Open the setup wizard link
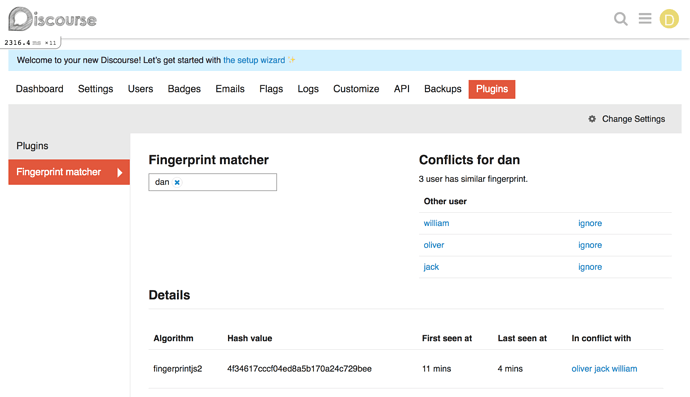 254,60
